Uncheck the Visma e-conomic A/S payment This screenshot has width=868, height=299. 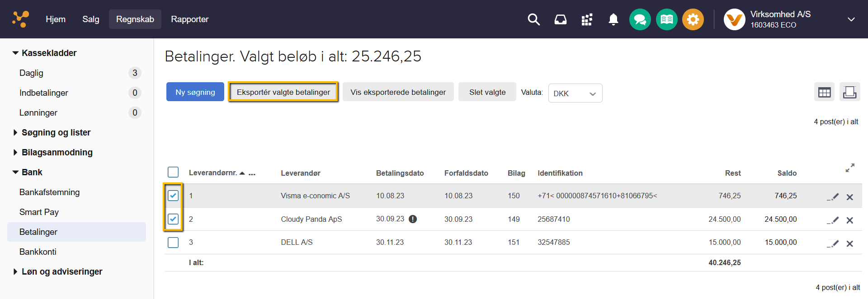tap(173, 196)
